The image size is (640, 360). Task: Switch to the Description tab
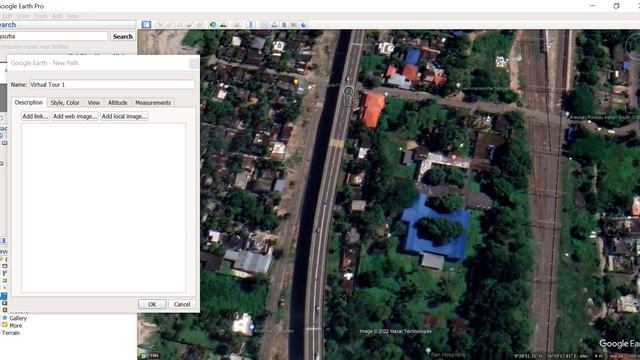(29, 102)
